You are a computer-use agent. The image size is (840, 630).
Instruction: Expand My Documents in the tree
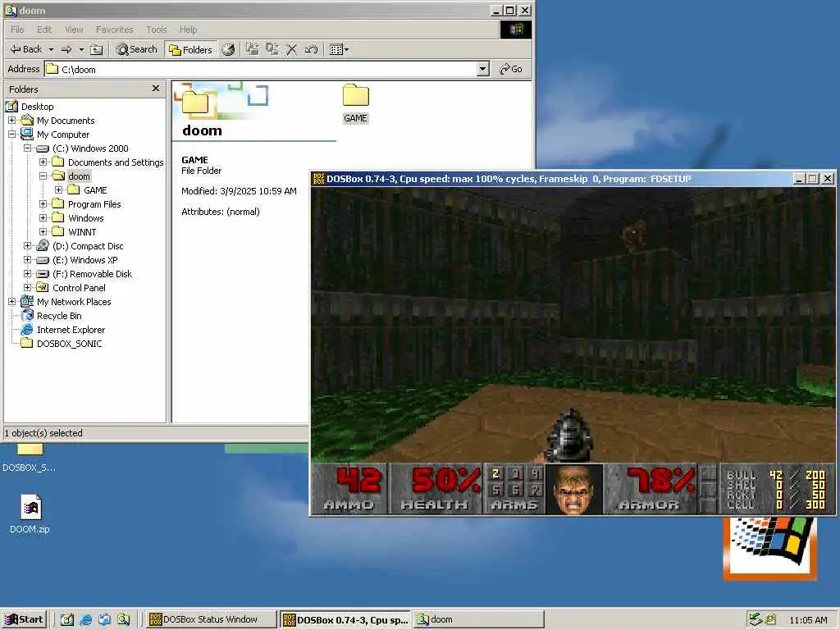tap(11, 121)
